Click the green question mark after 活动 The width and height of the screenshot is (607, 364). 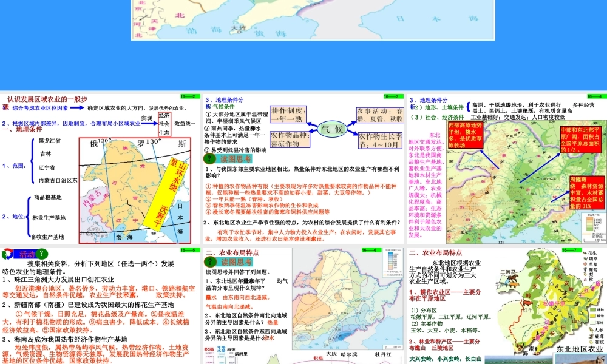[41, 254]
